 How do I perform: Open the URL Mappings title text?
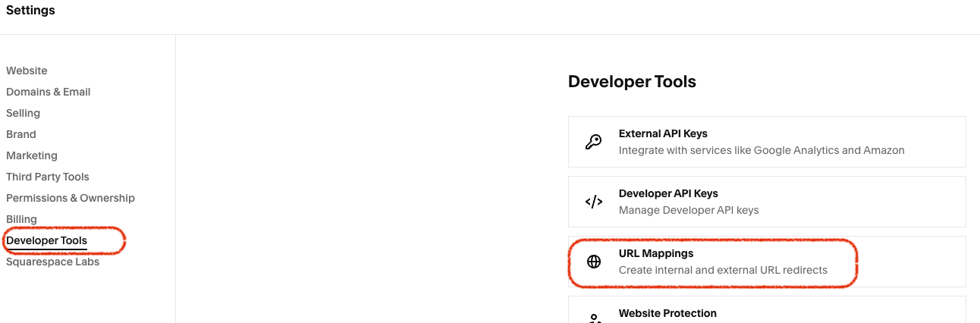(x=656, y=253)
